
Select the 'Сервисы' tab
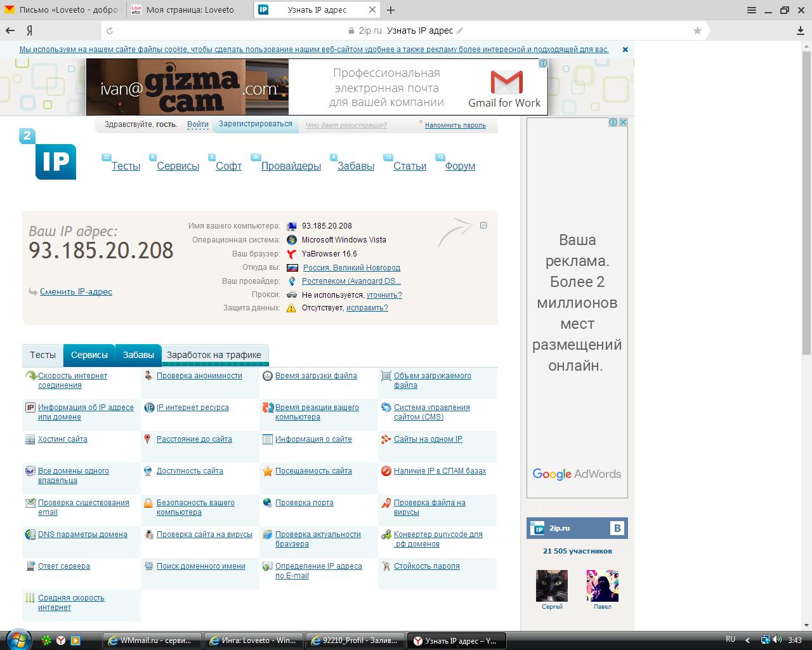click(89, 355)
